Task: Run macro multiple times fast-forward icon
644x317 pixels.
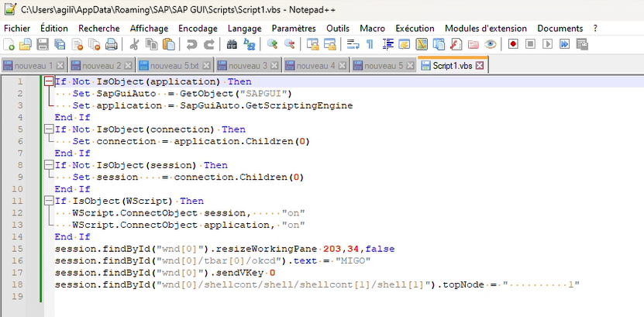Action: click(565, 44)
